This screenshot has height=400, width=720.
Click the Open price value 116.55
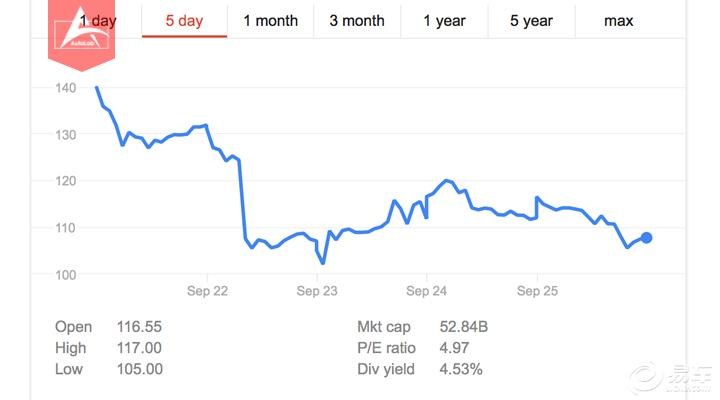[139, 327]
